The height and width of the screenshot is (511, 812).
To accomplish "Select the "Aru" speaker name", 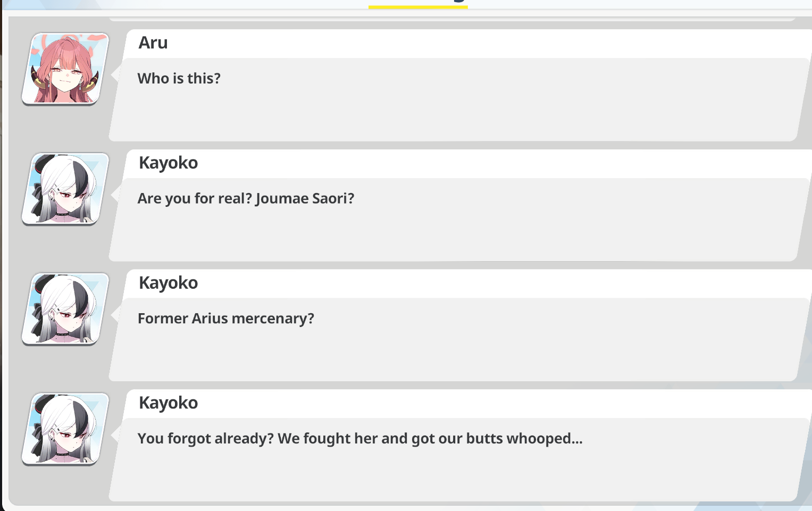I will pyautogui.click(x=153, y=43).
